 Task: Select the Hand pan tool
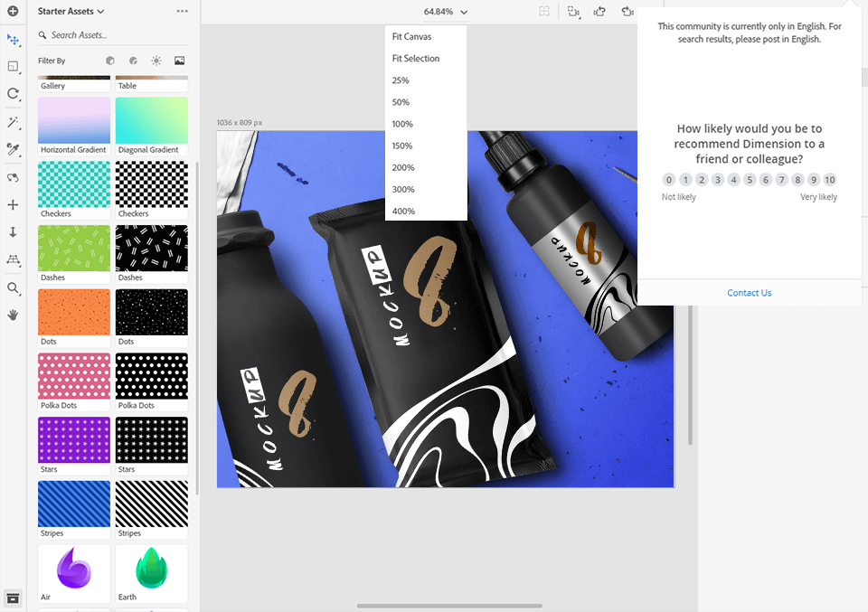click(x=13, y=315)
